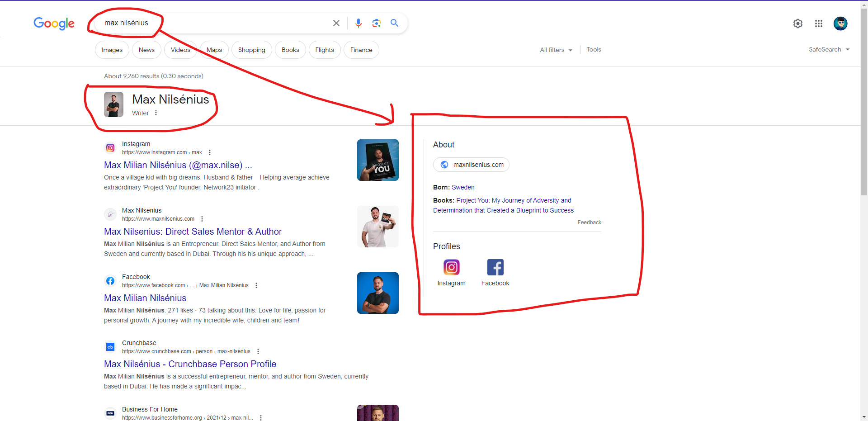Viewport: 868px width, 421px height.
Task: Open Google search settings gear
Action: click(x=797, y=24)
